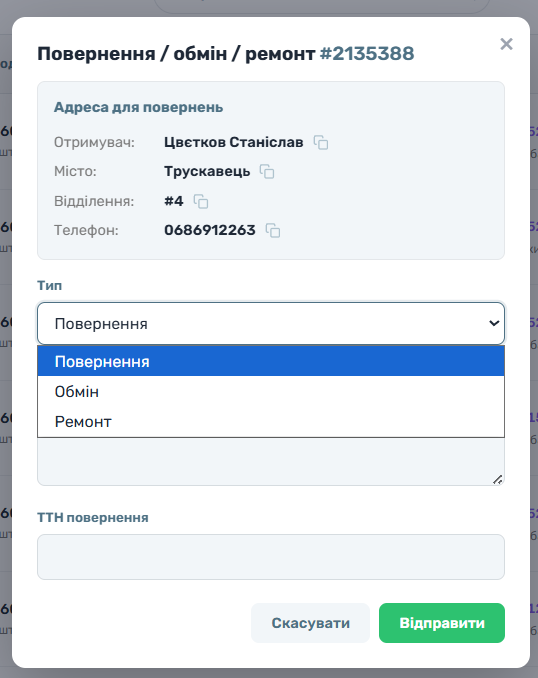Close the return/exchange dialog
This screenshot has width=538, height=678.
tap(506, 44)
